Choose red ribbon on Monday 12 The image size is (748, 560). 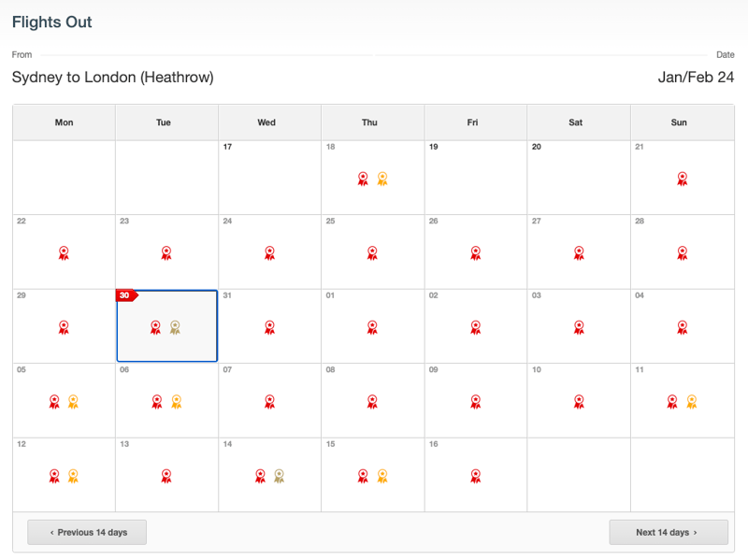coord(54,476)
